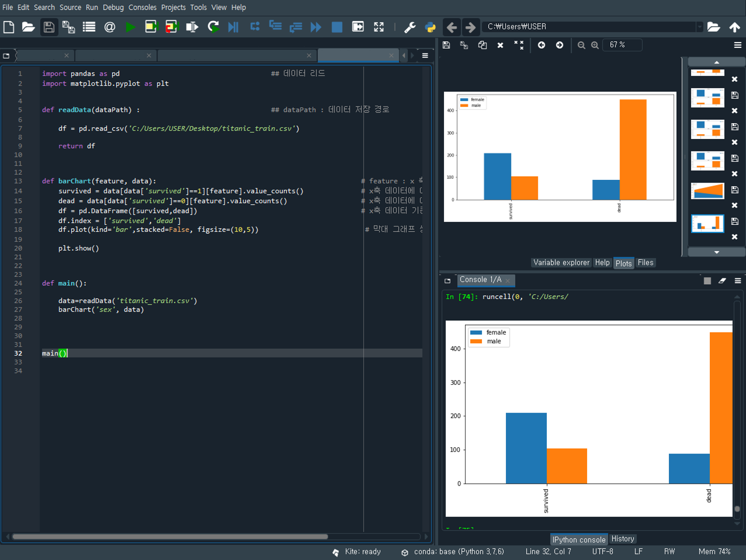This screenshot has height=560, width=746.
Task: Open the Preferences wrench icon
Action: [x=410, y=27]
